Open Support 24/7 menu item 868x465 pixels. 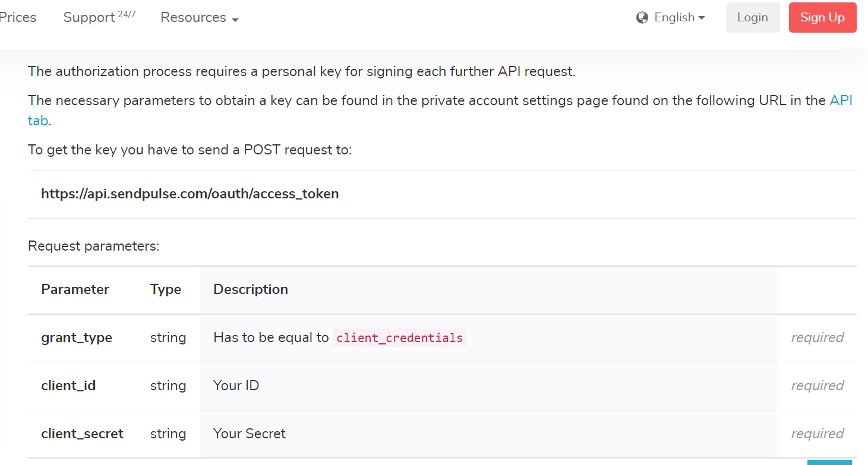click(99, 17)
